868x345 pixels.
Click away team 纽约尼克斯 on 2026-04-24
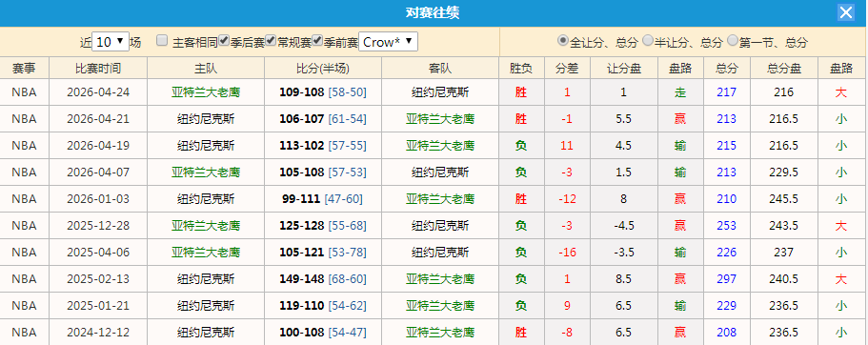[440, 92]
